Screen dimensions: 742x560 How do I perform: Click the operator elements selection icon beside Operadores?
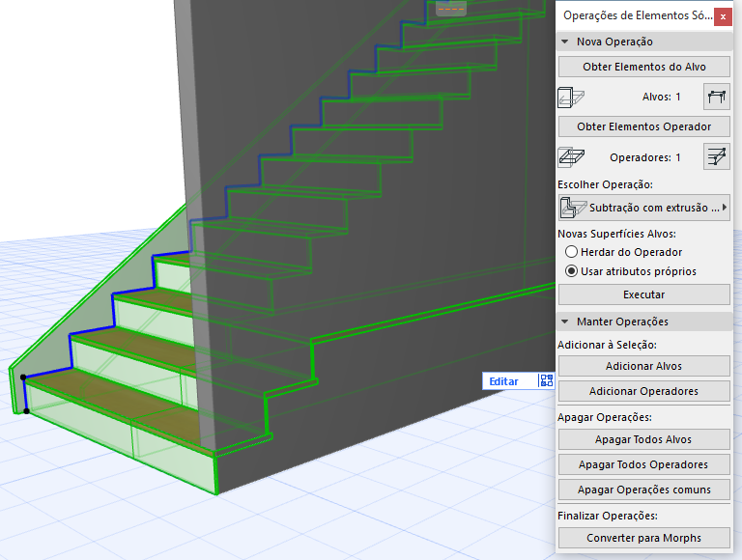717,157
